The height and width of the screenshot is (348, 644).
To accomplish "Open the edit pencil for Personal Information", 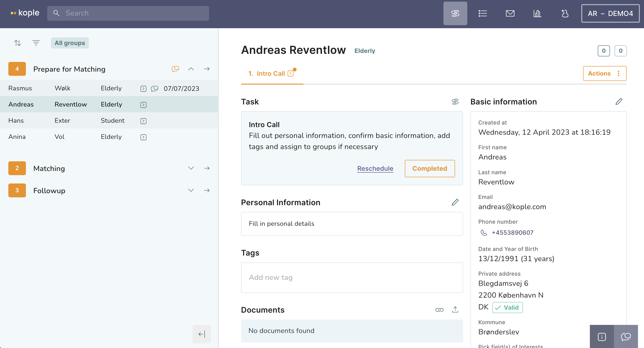I will (x=455, y=202).
